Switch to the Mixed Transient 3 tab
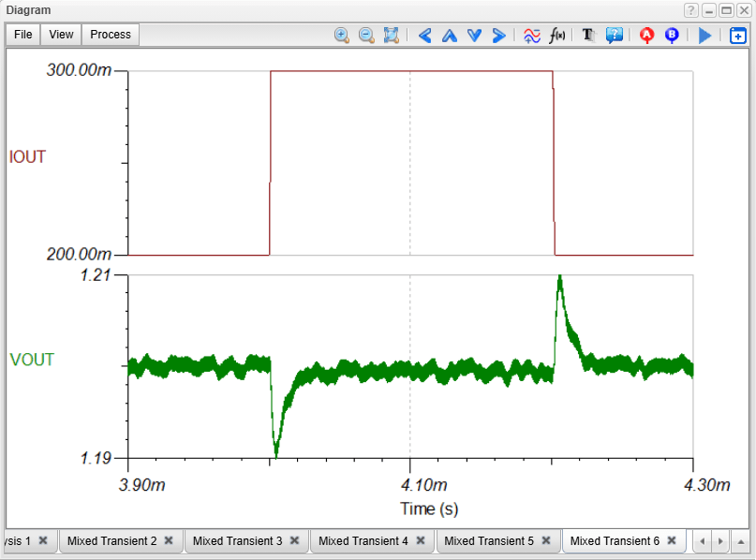 [x=237, y=540]
